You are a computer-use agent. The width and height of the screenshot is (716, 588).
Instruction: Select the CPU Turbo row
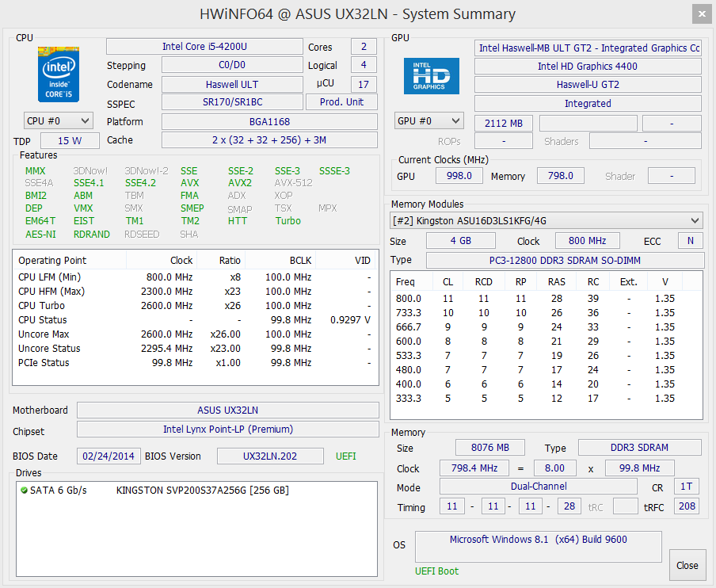pos(196,306)
